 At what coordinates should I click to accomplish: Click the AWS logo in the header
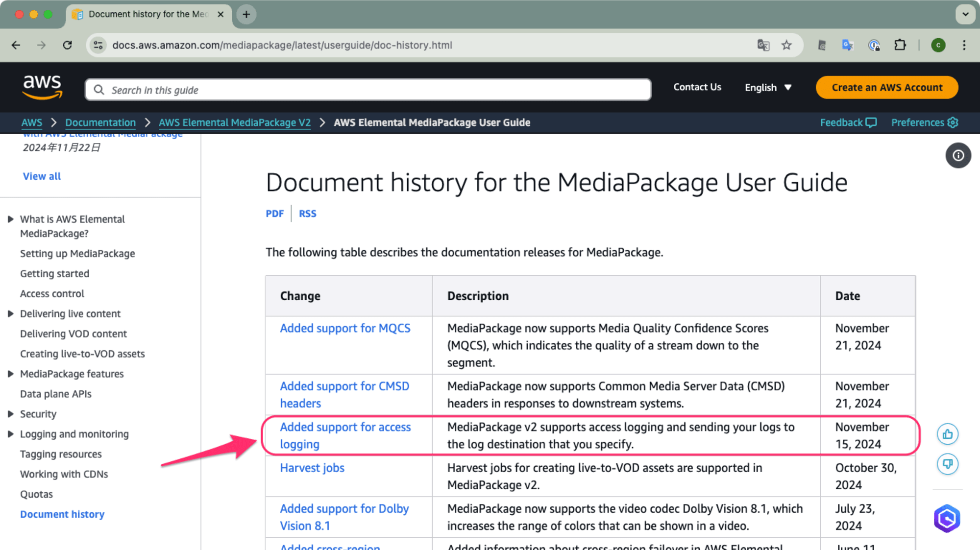pos(42,87)
